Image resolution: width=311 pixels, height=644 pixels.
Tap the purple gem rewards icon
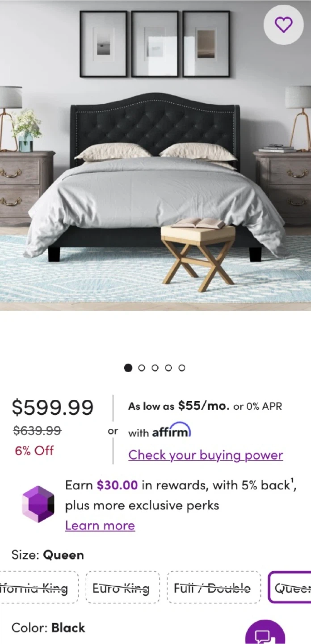click(x=38, y=504)
